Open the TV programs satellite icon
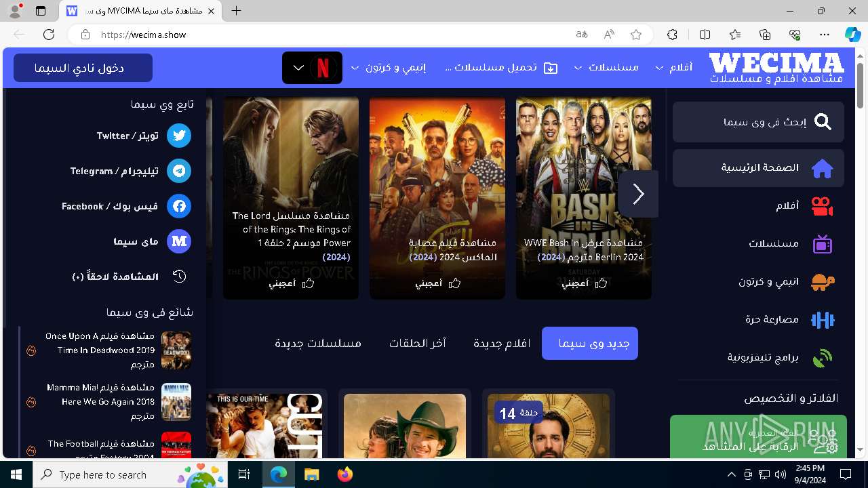This screenshot has height=488, width=868. [x=823, y=358]
